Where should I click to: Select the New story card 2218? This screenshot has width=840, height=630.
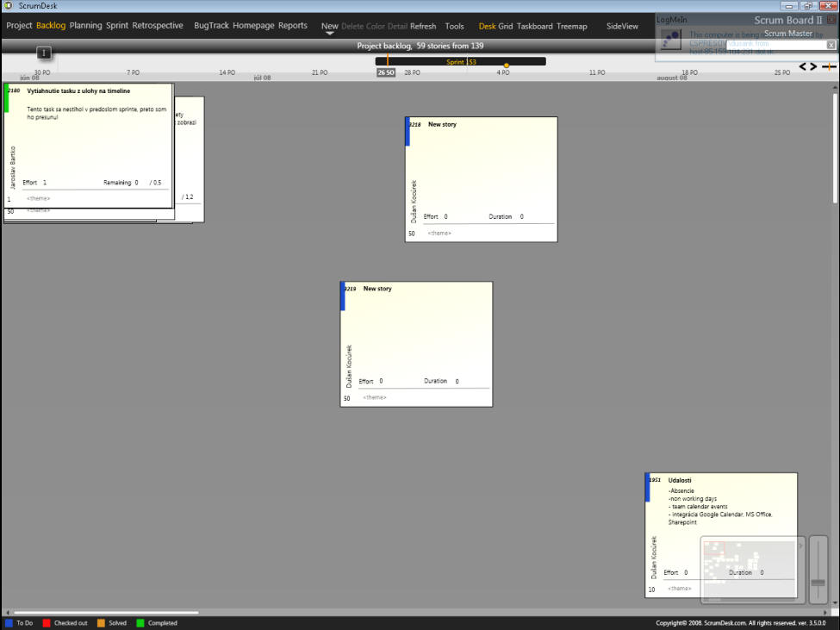481,179
